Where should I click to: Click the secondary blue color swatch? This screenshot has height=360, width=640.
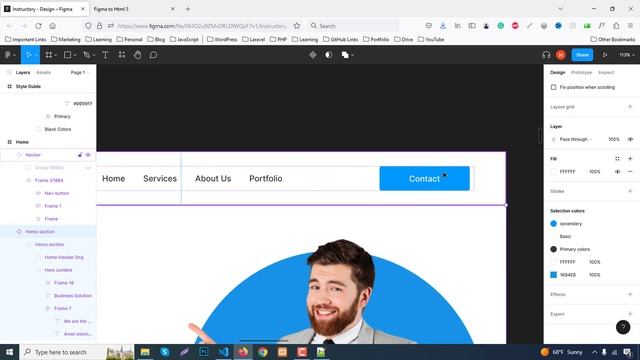point(553,224)
